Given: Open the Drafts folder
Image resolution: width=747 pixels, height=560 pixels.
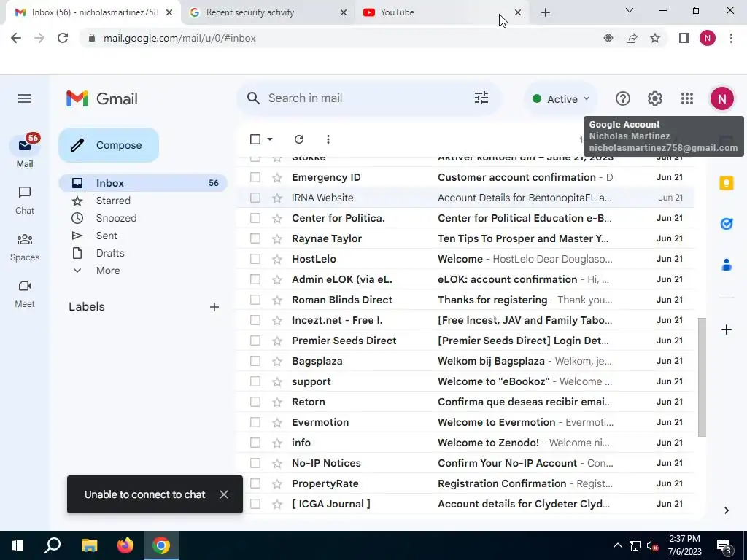Looking at the screenshot, I should click(x=143, y=253).
